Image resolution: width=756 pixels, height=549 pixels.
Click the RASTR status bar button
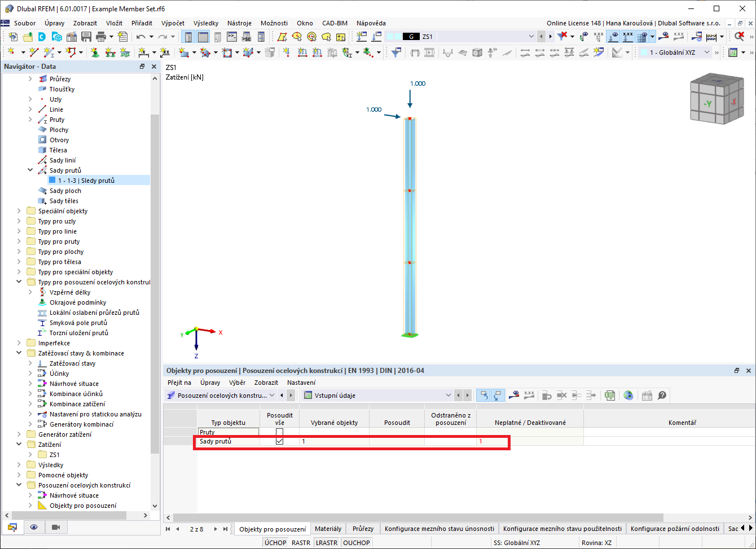click(x=301, y=543)
